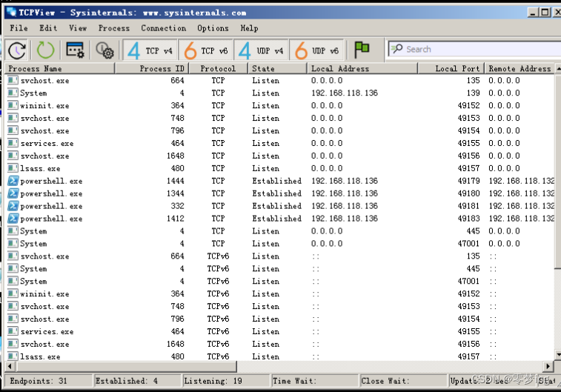Image resolution: width=561 pixels, height=392 pixels.
Task: Click the green flag states filter icon
Action: coord(362,50)
